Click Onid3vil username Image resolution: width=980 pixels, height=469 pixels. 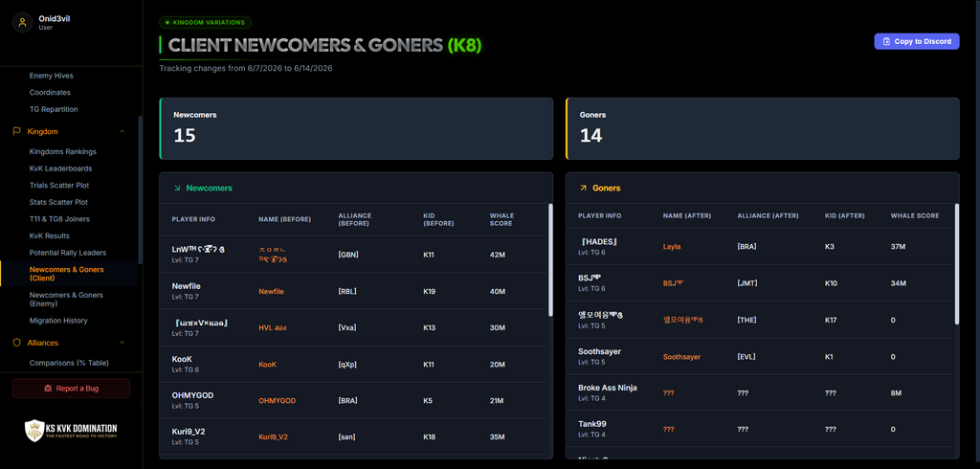point(55,19)
